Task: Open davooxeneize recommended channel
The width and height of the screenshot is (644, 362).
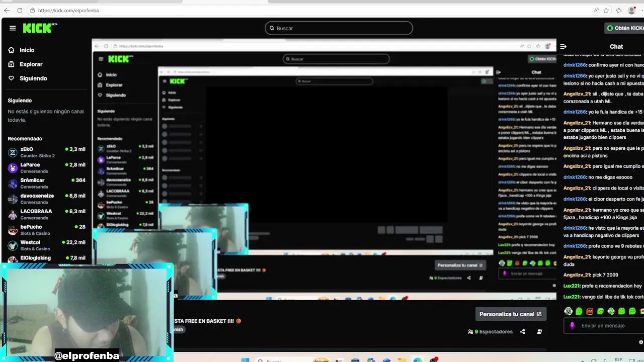Action: pos(46,199)
